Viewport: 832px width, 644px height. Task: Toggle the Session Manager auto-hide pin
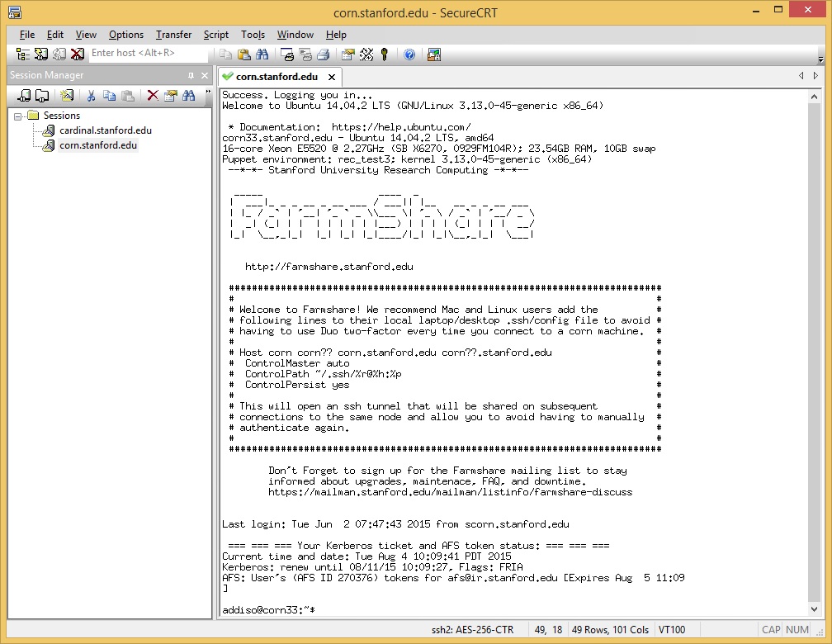[191, 75]
